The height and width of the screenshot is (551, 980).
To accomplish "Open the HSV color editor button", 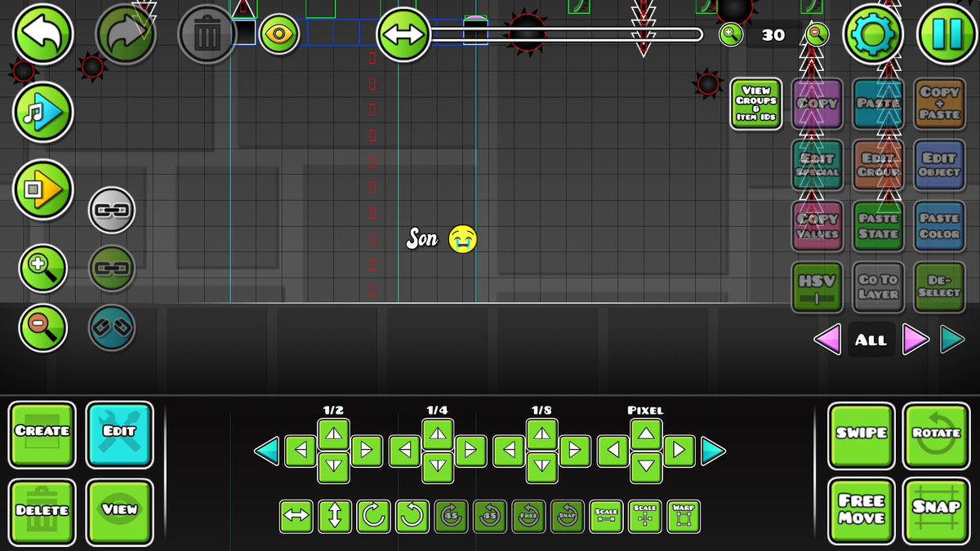I will [817, 287].
